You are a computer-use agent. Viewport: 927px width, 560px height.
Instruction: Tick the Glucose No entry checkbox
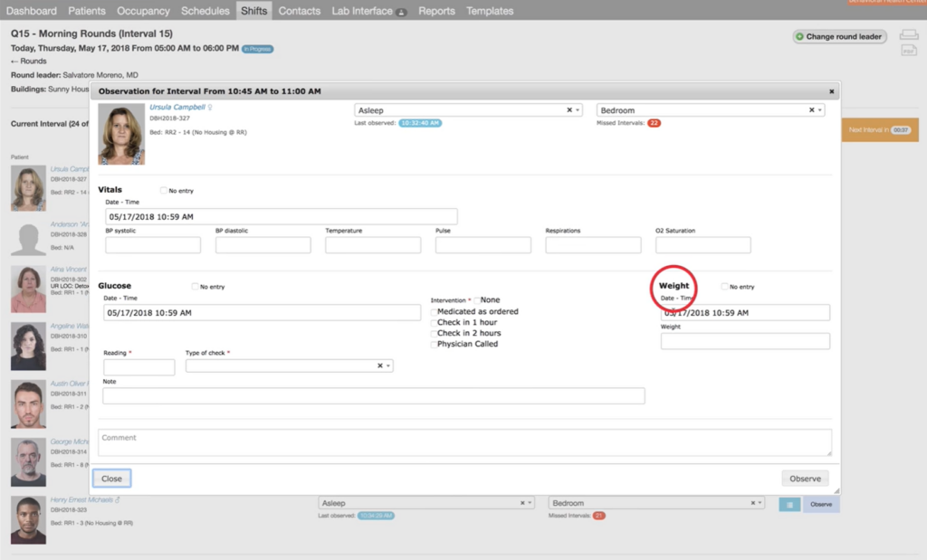pyautogui.click(x=196, y=287)
